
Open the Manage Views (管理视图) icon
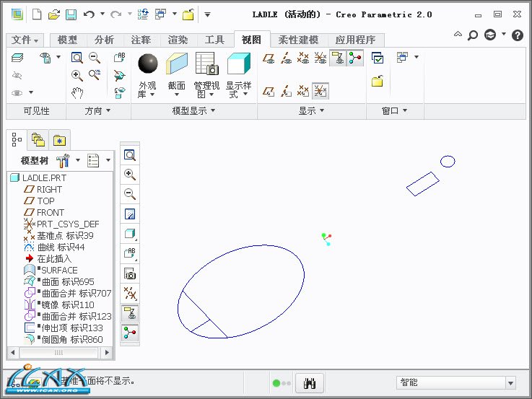point(207,63)
